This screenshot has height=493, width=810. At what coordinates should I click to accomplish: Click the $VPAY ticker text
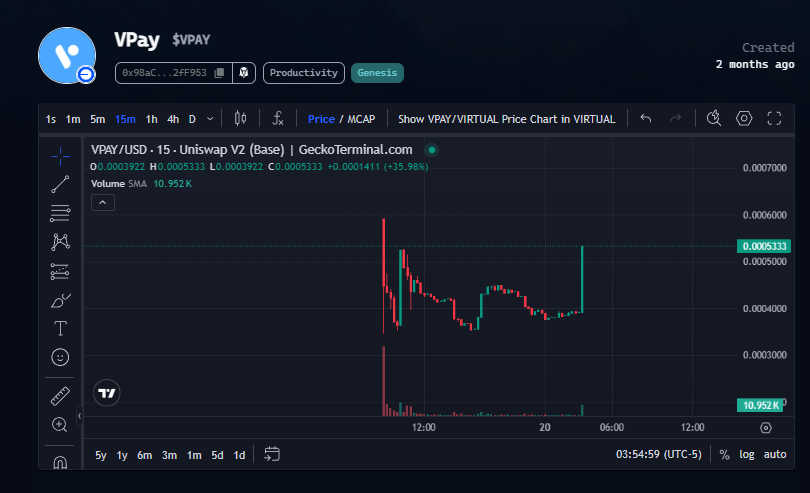[x=191, y=40]
